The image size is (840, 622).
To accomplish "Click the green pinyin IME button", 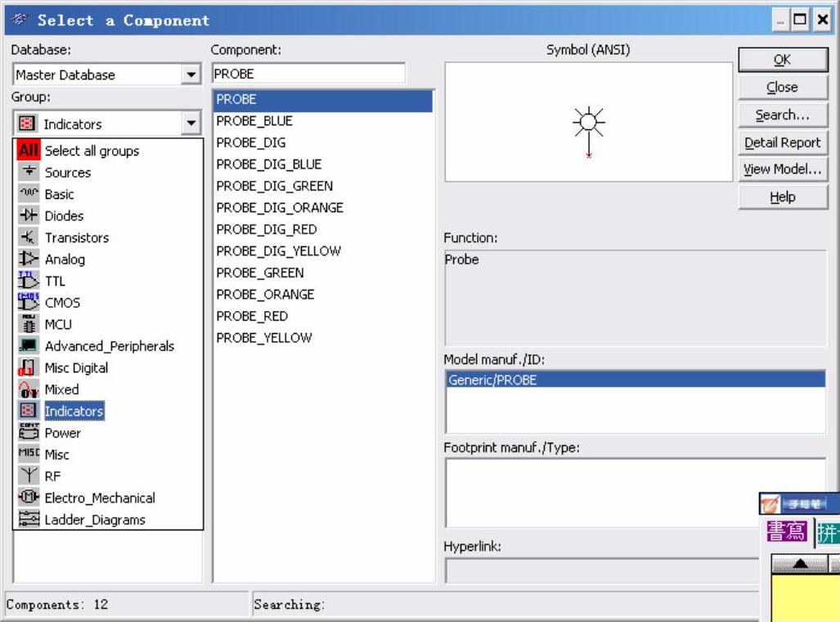I will tap(828, 533).
